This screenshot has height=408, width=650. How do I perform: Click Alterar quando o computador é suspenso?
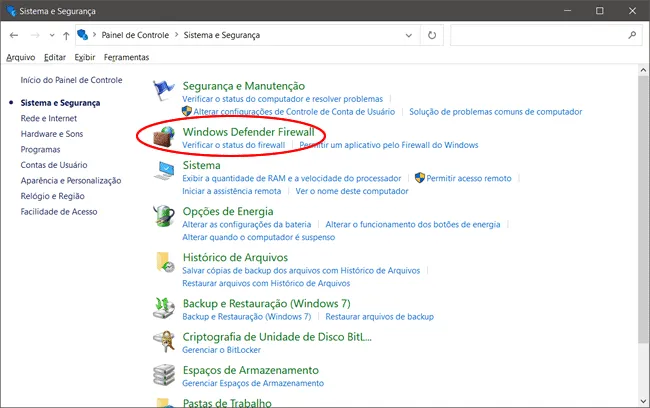259,237
